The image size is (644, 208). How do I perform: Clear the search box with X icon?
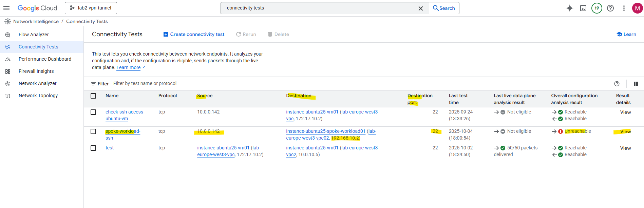pyautogui.click(x=420, y=8)
